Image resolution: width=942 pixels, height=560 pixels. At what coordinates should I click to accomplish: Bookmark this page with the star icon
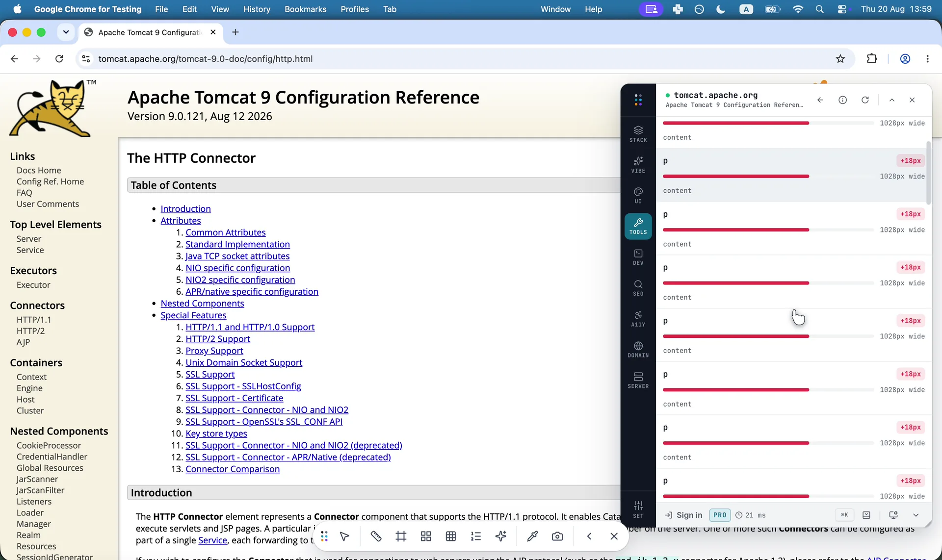[840, 59]
